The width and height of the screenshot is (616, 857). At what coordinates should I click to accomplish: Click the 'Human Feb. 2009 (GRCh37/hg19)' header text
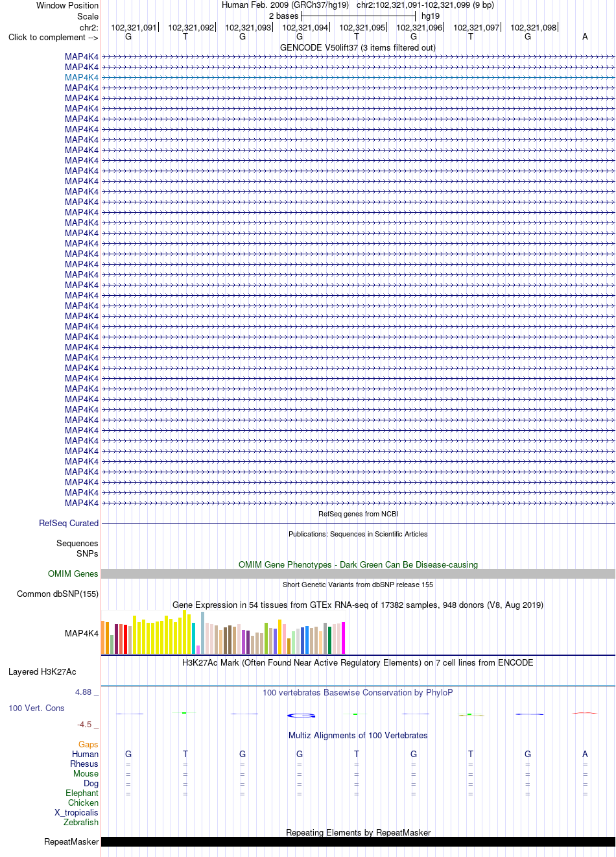(x=285, y=5)
